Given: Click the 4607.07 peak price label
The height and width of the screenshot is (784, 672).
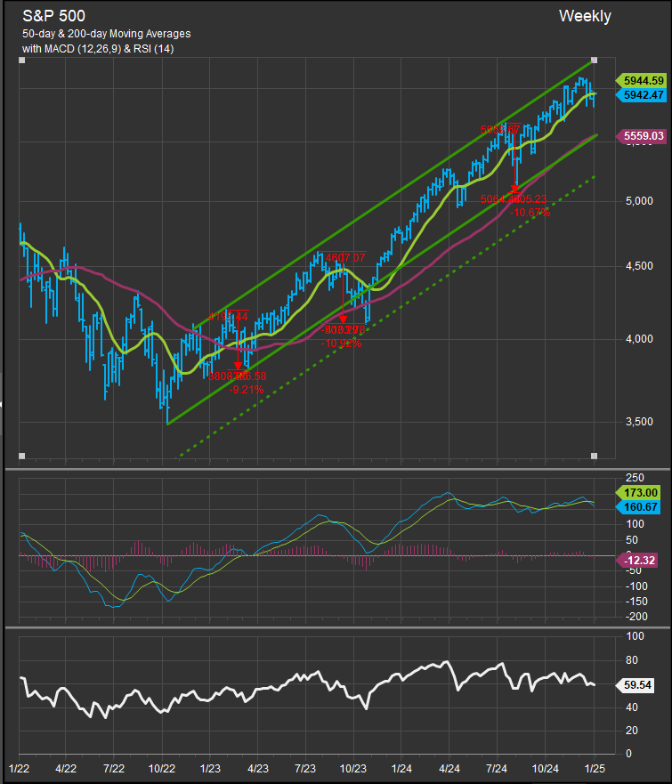Looking at the screenshot, I should (345, 258).
